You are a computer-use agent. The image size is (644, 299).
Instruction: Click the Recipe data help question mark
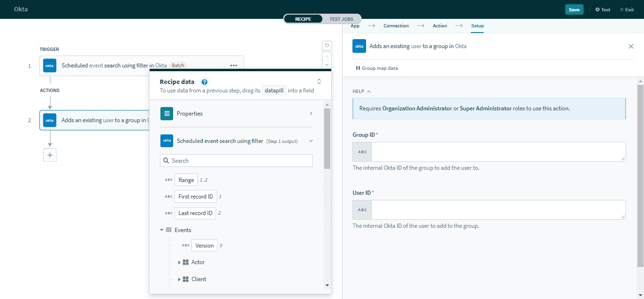[x=204, y=82]
